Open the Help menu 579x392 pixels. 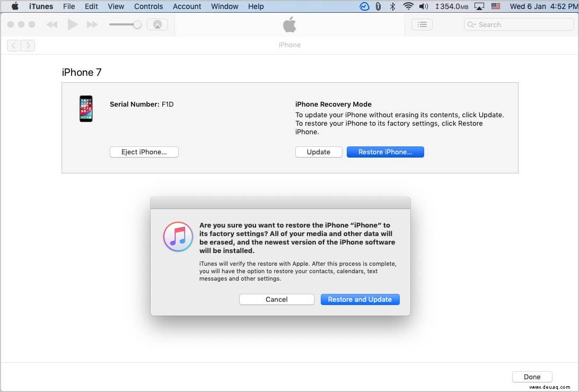(256, 6)
